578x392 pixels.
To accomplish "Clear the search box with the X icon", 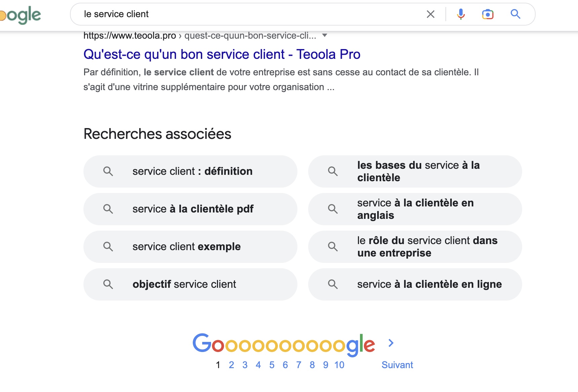I will point(430,14).
